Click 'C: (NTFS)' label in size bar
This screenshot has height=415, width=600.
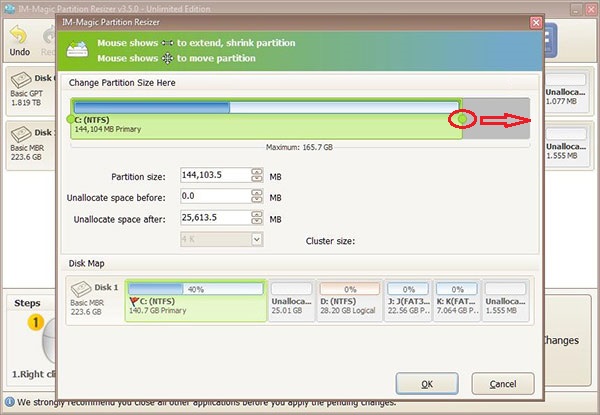click(x=92, y=120)
